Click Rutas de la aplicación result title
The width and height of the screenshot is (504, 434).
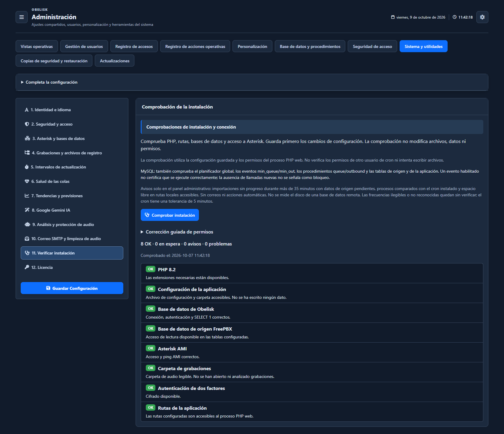(x=182, y=408)
